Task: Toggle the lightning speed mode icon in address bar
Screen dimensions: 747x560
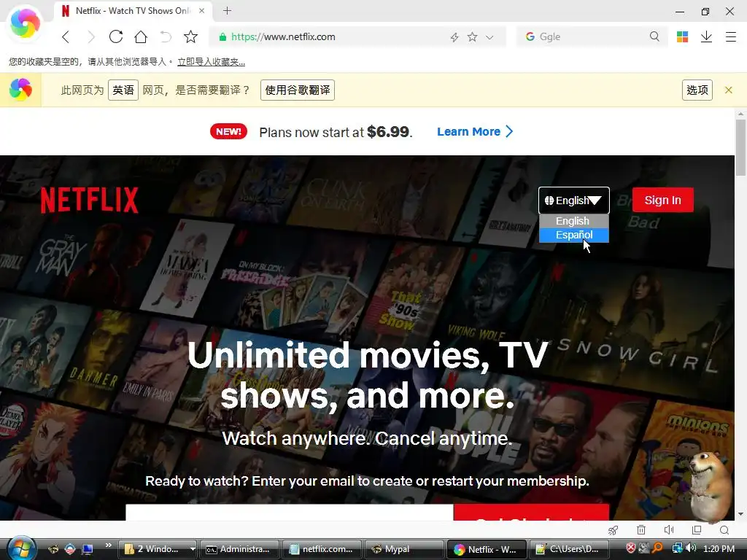Action: click(x=454, y=37)
